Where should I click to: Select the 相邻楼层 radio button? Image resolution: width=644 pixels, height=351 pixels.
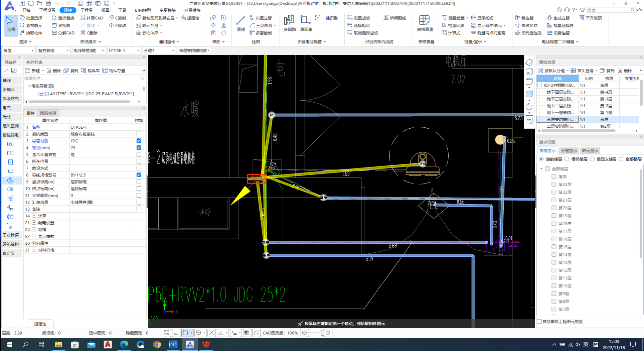coord(567,159)
